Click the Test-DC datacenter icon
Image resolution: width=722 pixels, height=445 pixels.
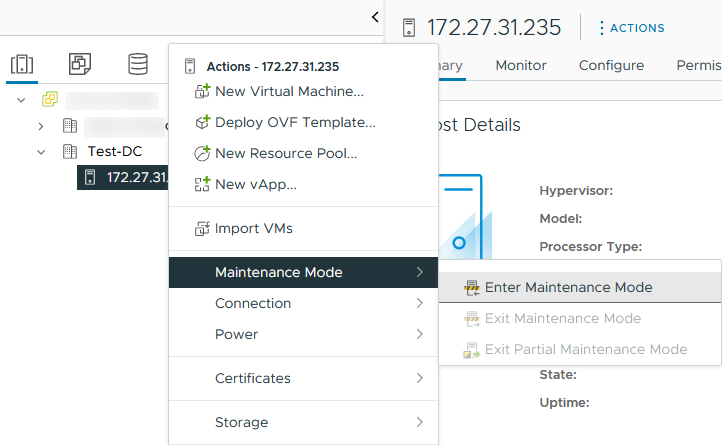[x=70, y=151]
